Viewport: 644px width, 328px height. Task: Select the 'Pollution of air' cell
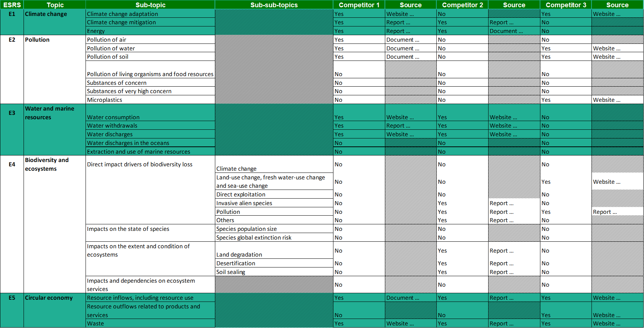click(x=150, y=40)
